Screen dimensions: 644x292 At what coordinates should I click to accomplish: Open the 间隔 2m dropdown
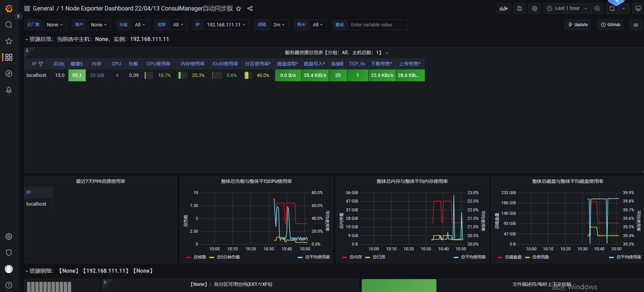279,25
